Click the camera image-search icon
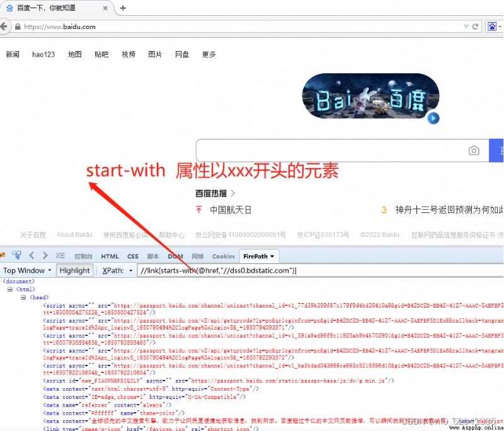The width and height of the screenshot is (504, 431). pyautogui.click(x=474, y=151)
